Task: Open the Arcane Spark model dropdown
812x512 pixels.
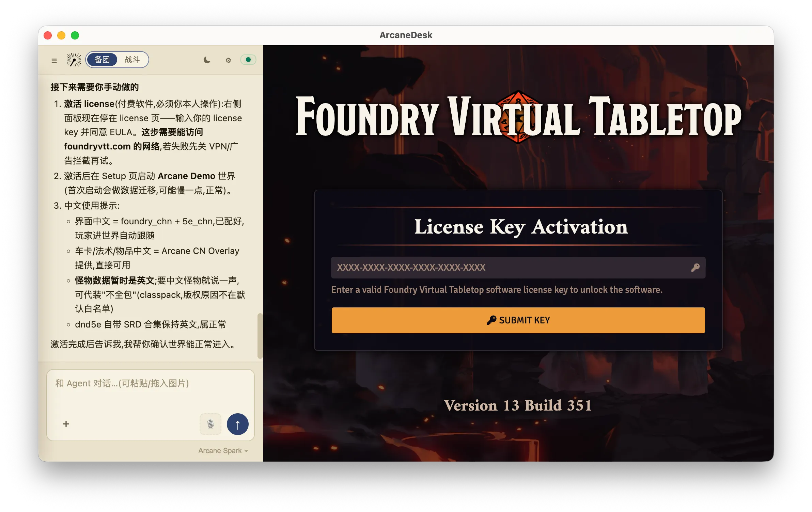Action: 223,451
